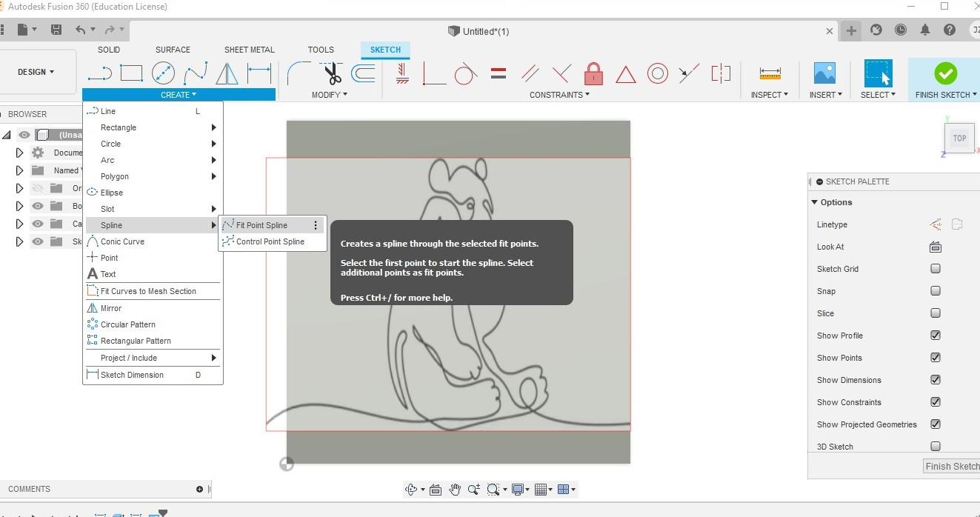Choose the Spline tool icon in toolbar
Image resolution: width=980 pixels, height=517 pixels.
click(x=196, y=73)
